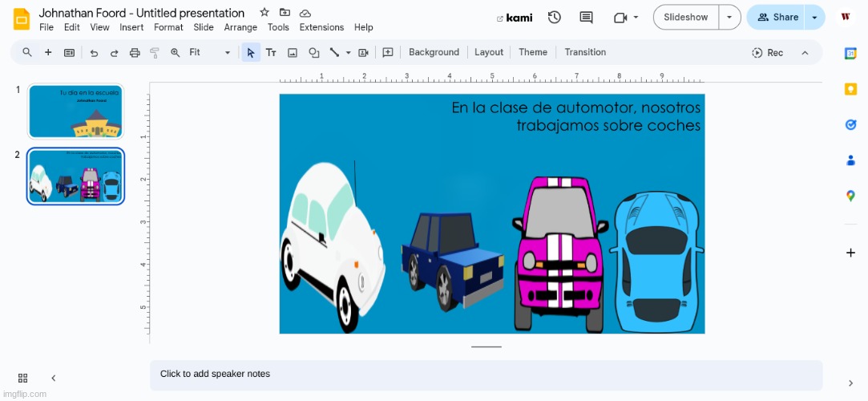Open the Slide menu

(204, 27)
